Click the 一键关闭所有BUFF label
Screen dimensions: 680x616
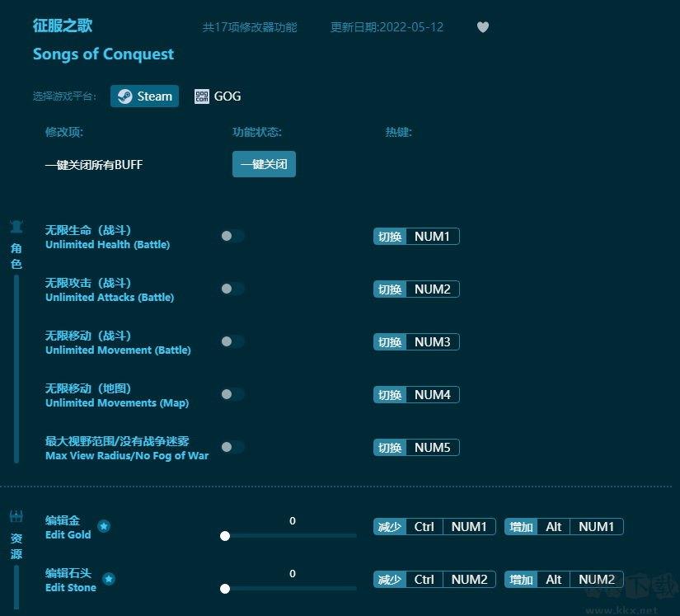click(94, 165)
